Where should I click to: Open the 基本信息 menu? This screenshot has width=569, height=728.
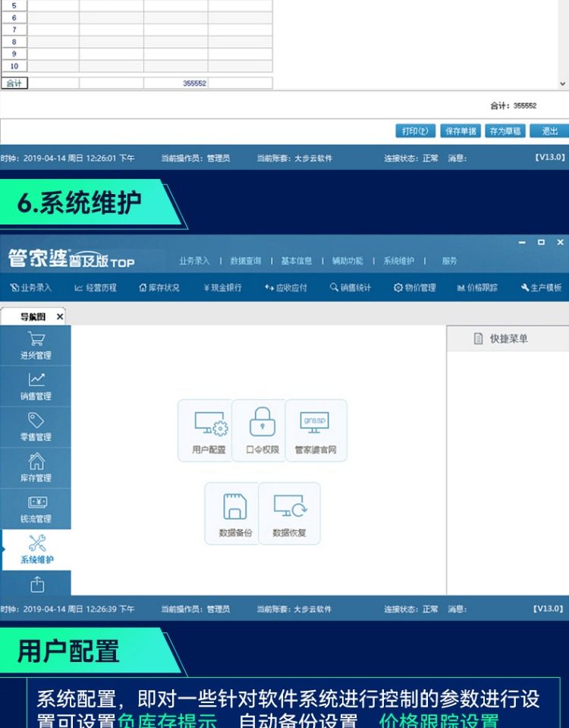pos(297,261)
